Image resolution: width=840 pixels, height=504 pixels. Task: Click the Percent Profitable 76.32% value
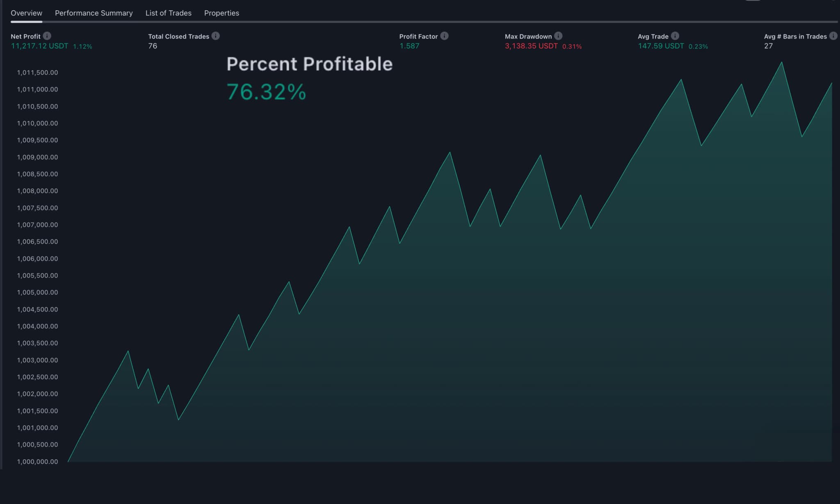pos(267,92)
